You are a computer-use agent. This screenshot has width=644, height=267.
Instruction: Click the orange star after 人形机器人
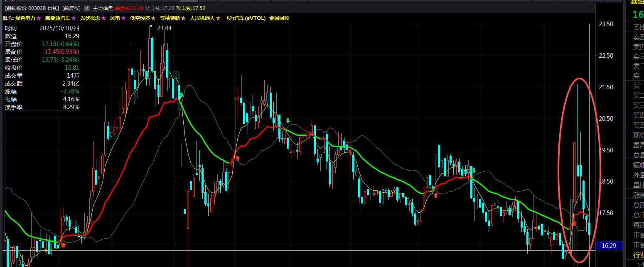218,18
